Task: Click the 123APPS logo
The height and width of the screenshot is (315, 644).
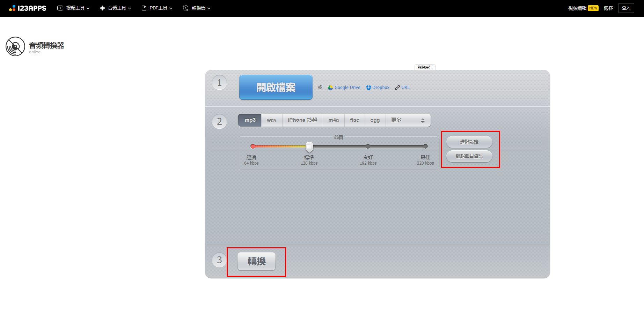Action: 28,8
